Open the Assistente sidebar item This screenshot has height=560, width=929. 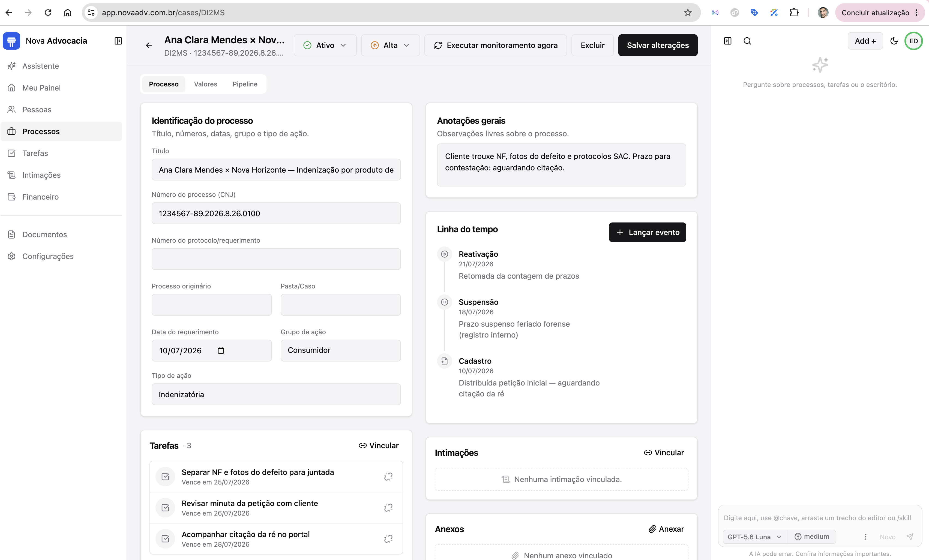click(x=61, y=66)
